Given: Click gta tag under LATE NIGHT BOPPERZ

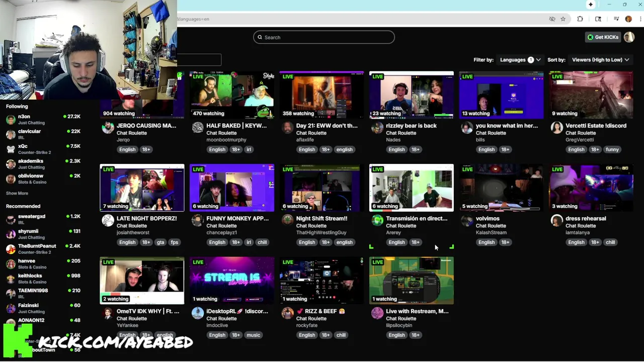Looking at the screenshot, I should coord(160,242).
